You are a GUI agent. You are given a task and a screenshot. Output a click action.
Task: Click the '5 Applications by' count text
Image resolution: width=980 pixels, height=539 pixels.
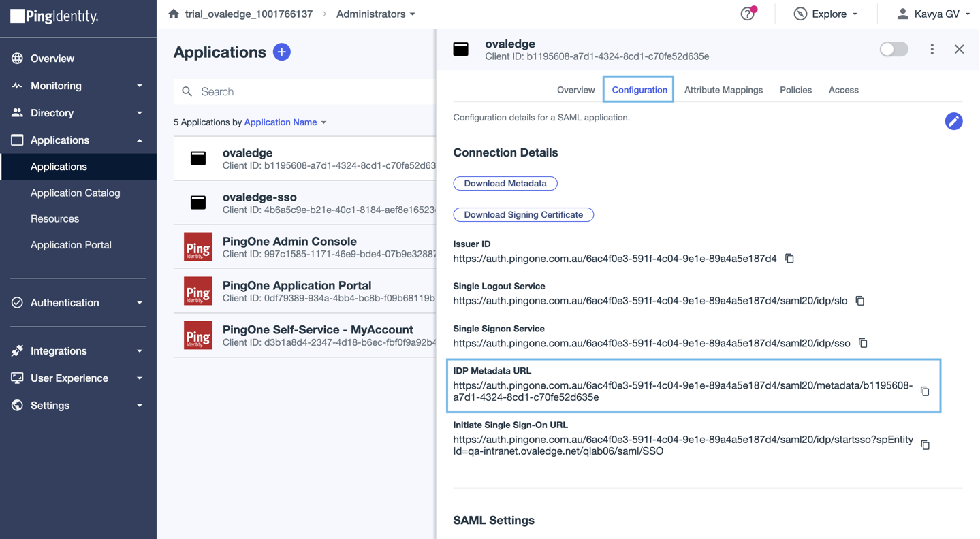click(208, 122)
